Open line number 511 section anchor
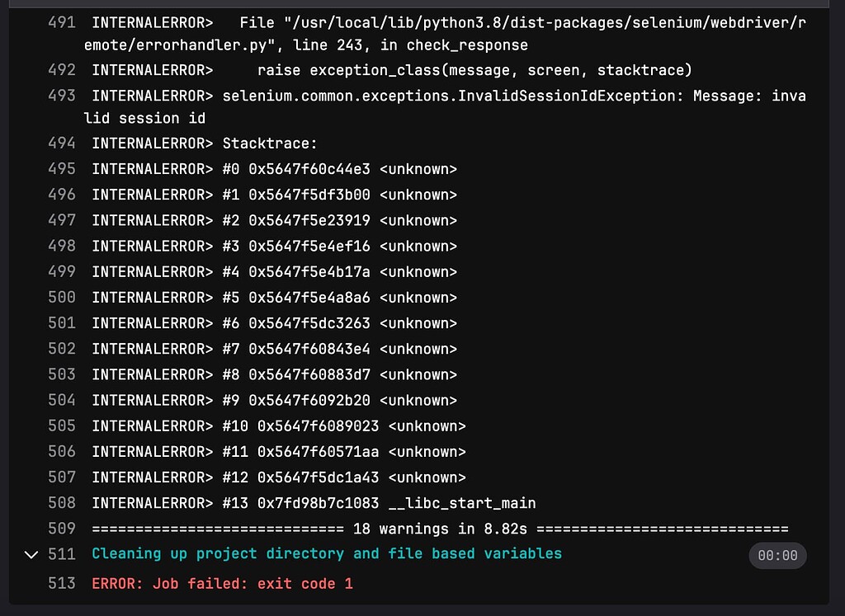Image resolution: width=845 pixels, height=616 pixels. point(62,554)
